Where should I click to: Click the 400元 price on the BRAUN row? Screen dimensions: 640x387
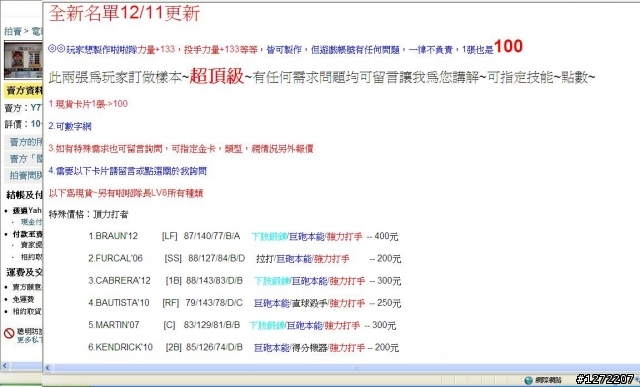tap(386, 236)
